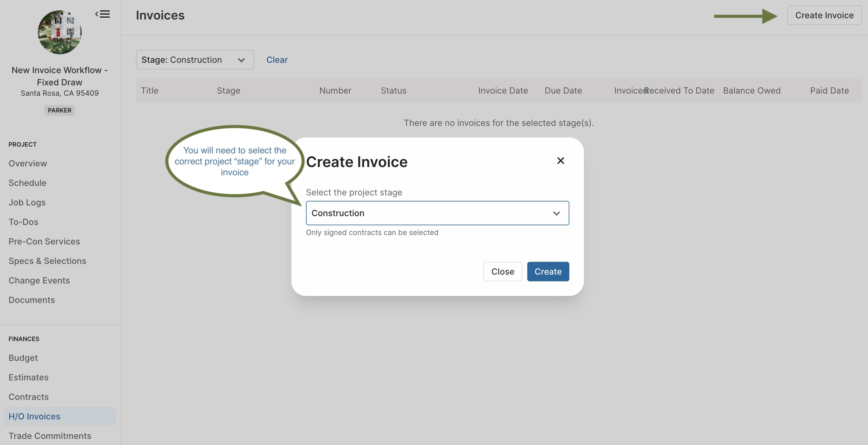Collapse the sidebar with the menu icon
Viewport: 868px width, 445px height.
(102, 14)
